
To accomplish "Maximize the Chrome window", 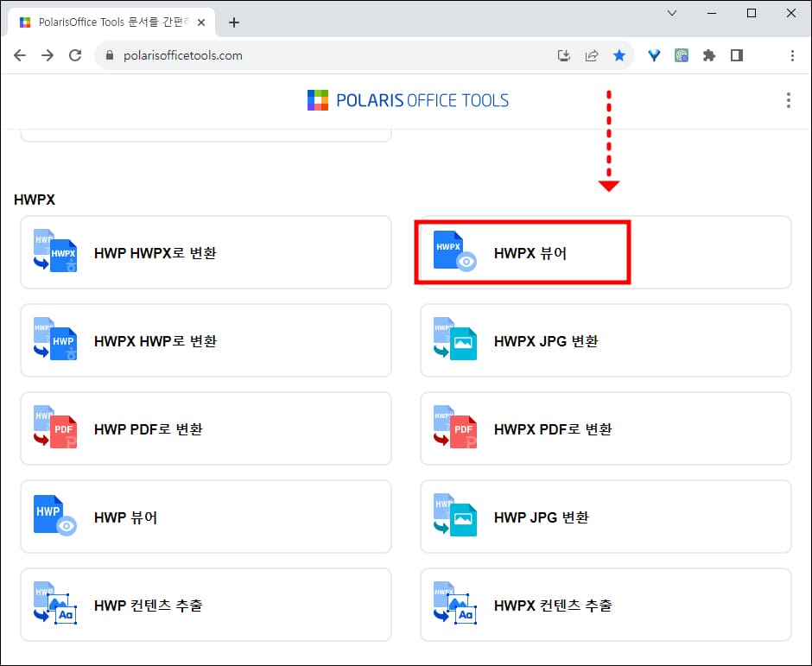I will (752, 13).
